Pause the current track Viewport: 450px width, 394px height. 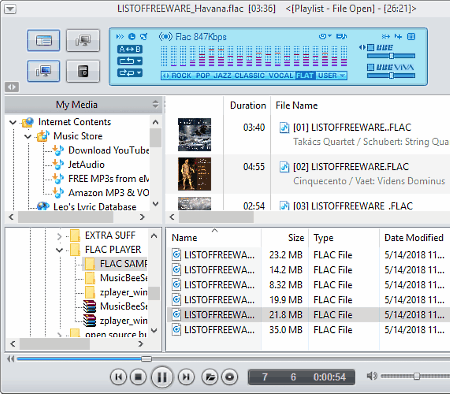[162, 377]
